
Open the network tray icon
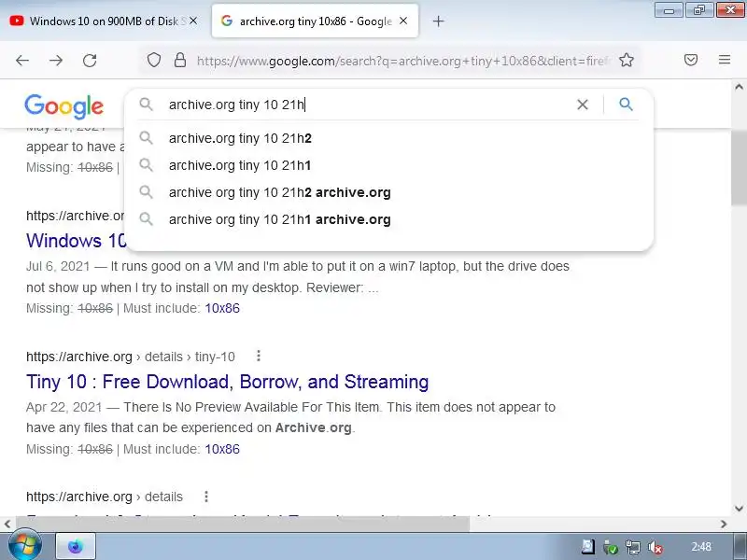coord(633,547)
